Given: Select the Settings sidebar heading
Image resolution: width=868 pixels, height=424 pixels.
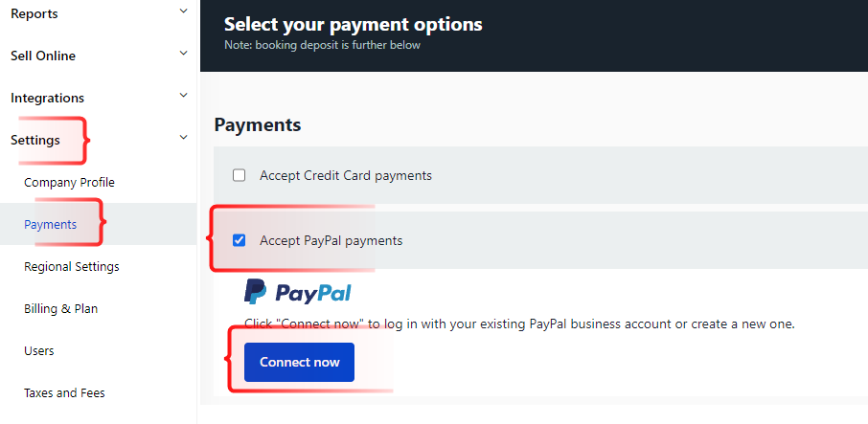Looking at the screenshot, I should [35, 140].
